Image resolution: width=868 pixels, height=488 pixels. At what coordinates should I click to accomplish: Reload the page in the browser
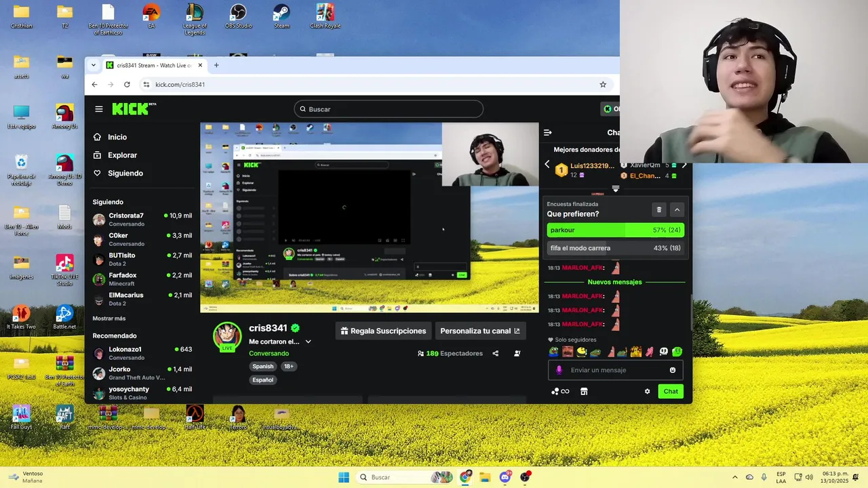click(x=127, y=85)
